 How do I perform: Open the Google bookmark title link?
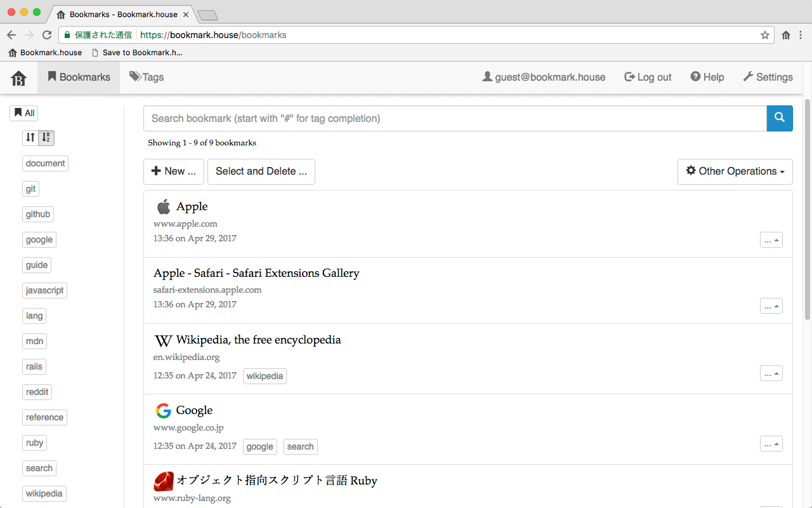[194, 410]
